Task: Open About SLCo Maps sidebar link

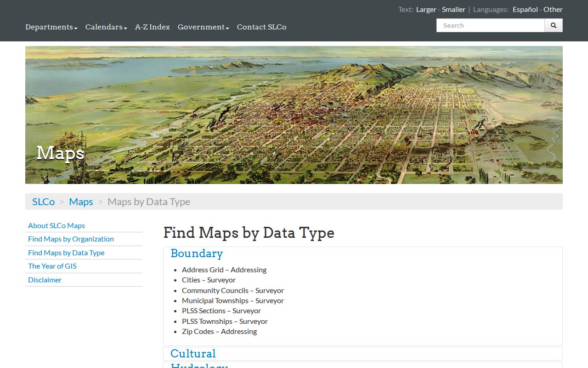Action: [x=57, y=225]
